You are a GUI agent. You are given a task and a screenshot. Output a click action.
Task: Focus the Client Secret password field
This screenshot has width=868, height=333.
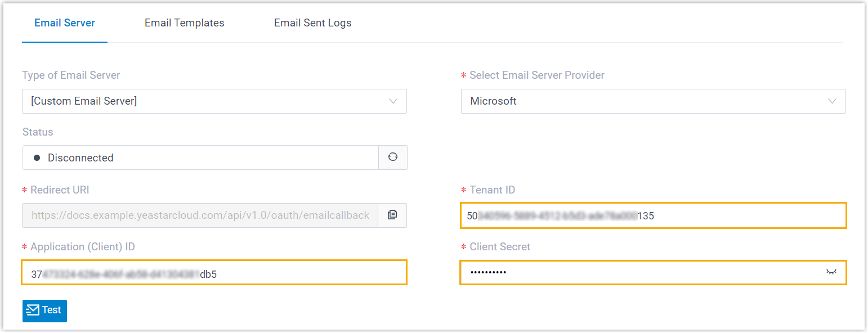tap(642, 272)
